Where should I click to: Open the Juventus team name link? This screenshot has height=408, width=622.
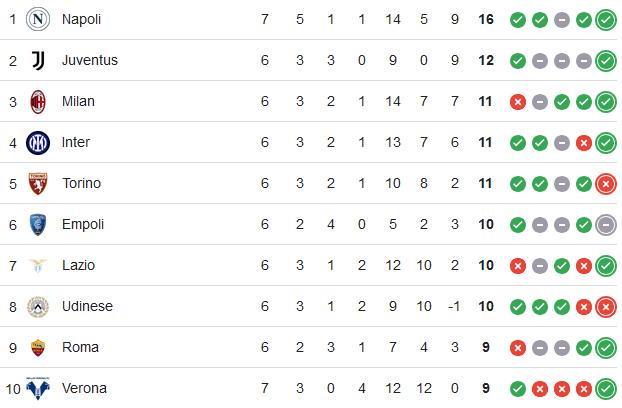90,60
